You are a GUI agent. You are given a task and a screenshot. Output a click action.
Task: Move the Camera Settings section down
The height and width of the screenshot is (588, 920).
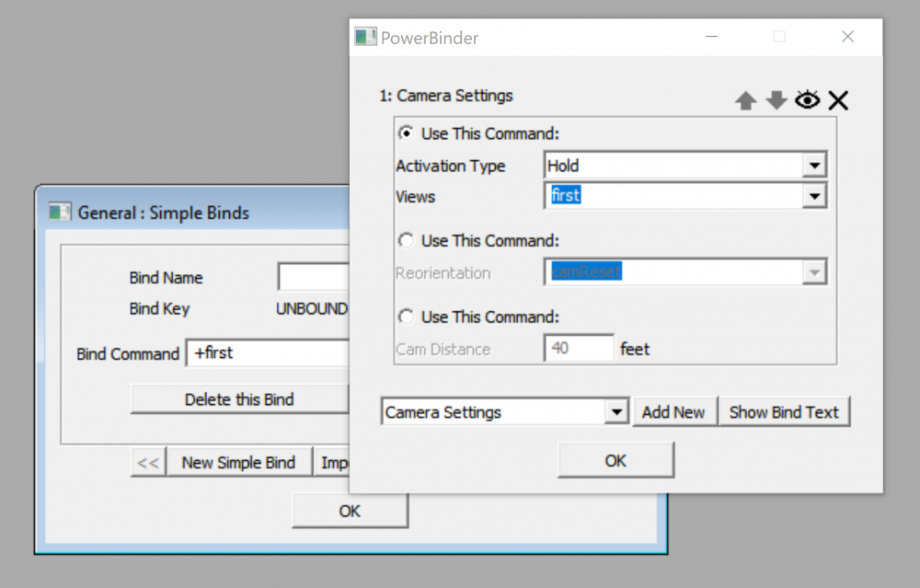776,100
